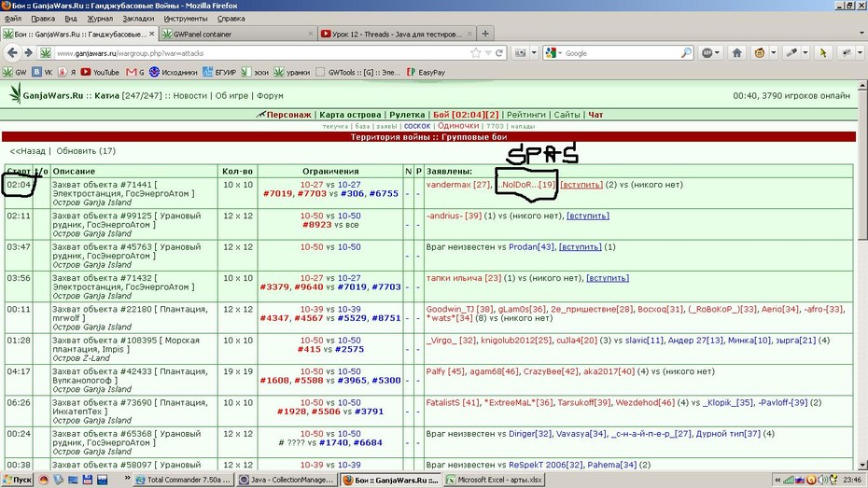The height and width of the screenshot is (488, 868).
Task: Open the VK bookmark
Action: click(43, 72)
